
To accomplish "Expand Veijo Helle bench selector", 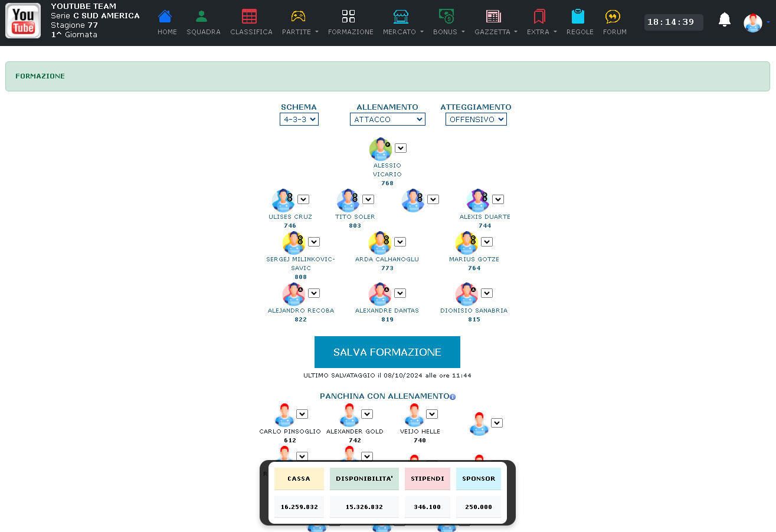I will click(432, 414).
